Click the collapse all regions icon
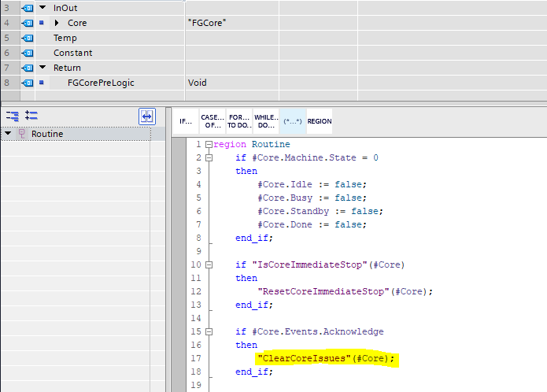 [x=13, y=116]
